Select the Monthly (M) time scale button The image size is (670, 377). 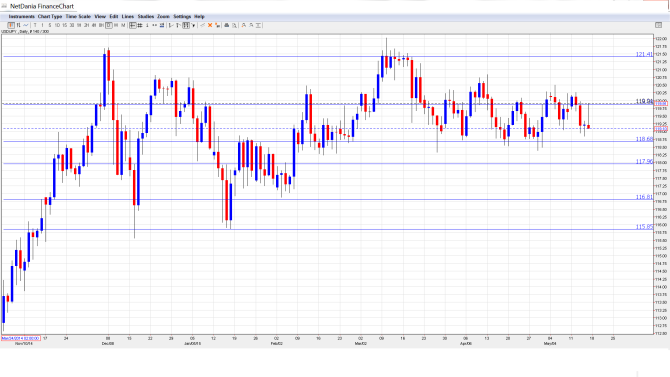click(123, 25)
